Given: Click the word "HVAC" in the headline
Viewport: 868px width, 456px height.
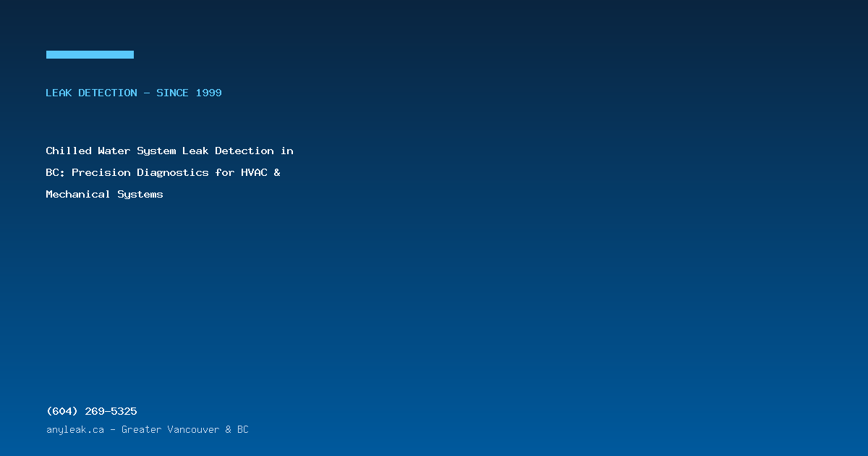Looking at the screenshot, I should [x=254, y=172].
